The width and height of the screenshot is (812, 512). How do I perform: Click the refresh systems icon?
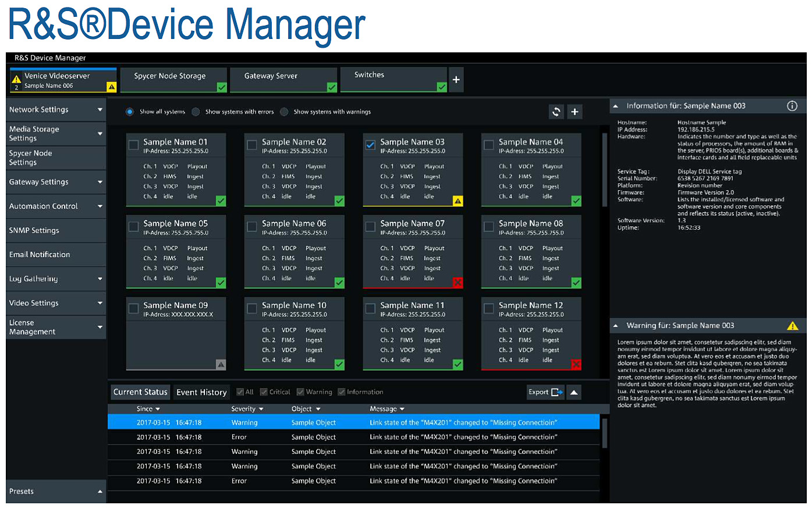(556, 112)
